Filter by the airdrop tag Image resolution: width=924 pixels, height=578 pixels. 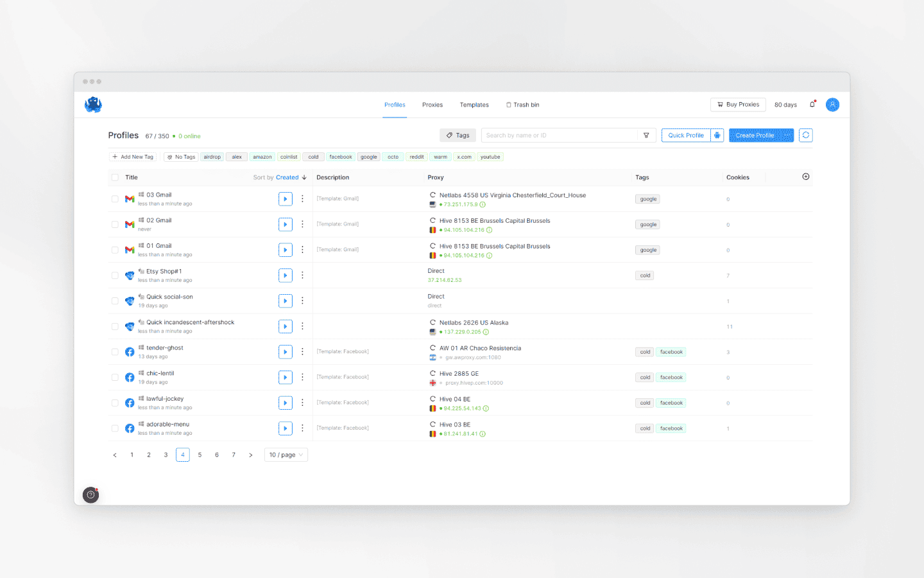212,157
